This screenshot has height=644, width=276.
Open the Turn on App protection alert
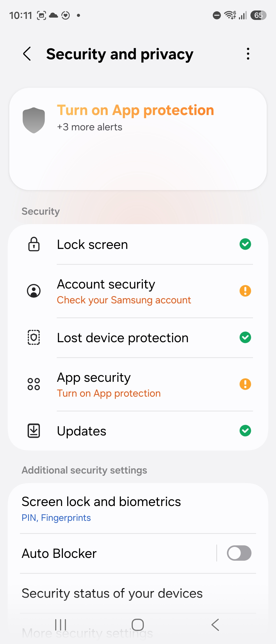click(x=135, y=110)
